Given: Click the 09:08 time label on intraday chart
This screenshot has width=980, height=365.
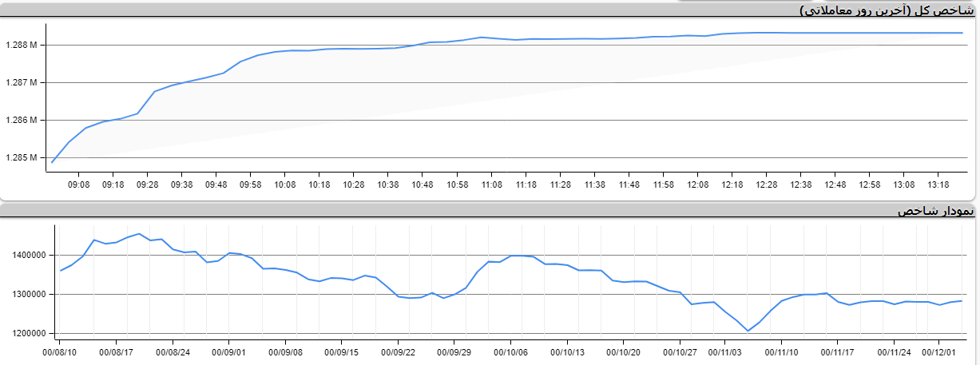Looking at the screenshot, I should (x=78, y=184).
